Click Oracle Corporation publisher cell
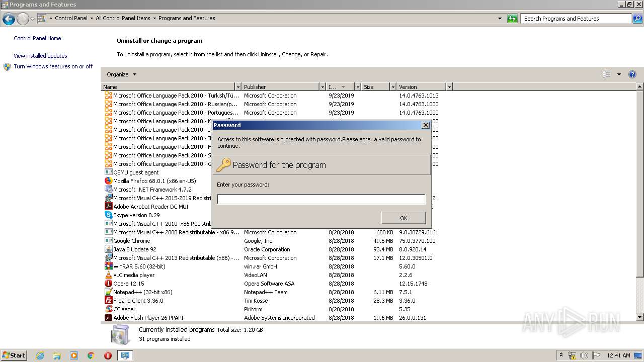 pyautogui.click(x=267, y=249)
